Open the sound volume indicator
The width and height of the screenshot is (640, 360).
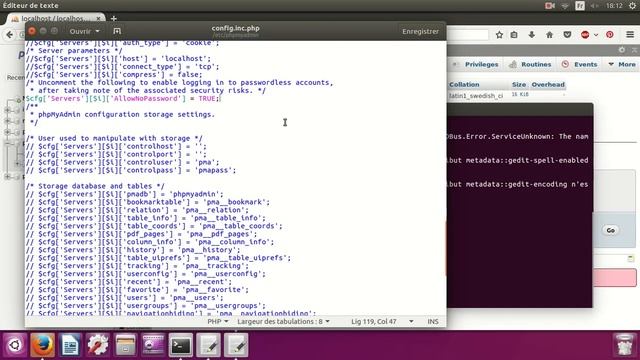pos(595,6)
